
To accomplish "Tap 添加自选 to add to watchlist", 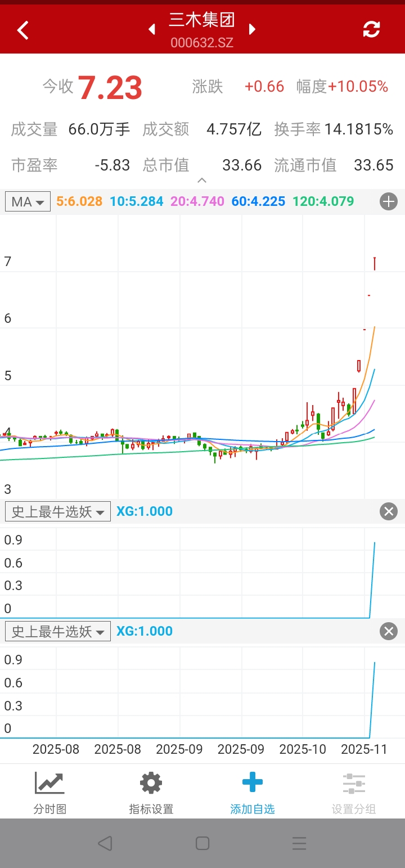I will [253, 793].
